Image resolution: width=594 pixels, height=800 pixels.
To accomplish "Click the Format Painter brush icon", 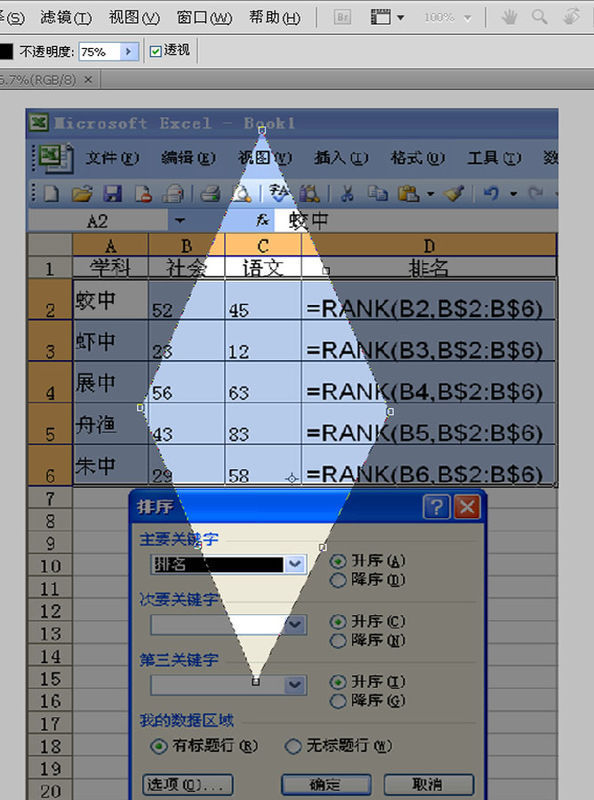I will (453, 194).
